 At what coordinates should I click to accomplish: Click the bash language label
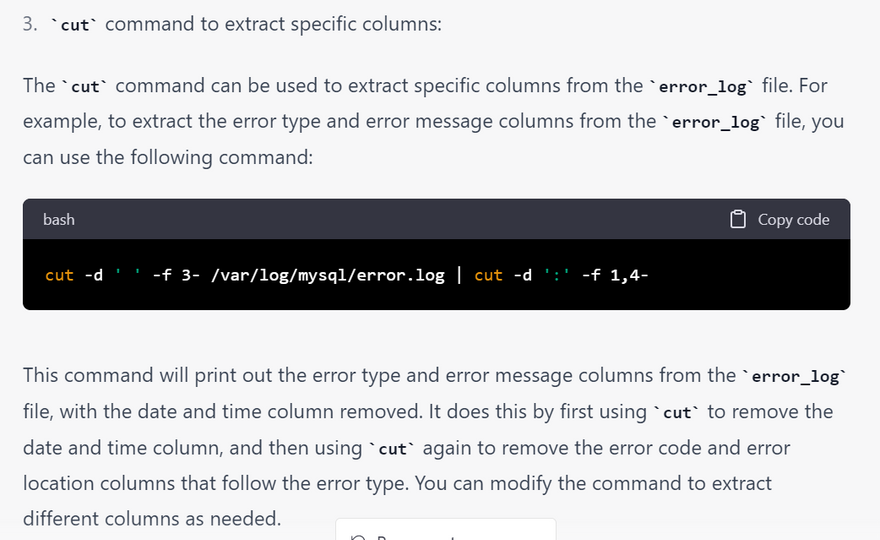coord(59,219)
